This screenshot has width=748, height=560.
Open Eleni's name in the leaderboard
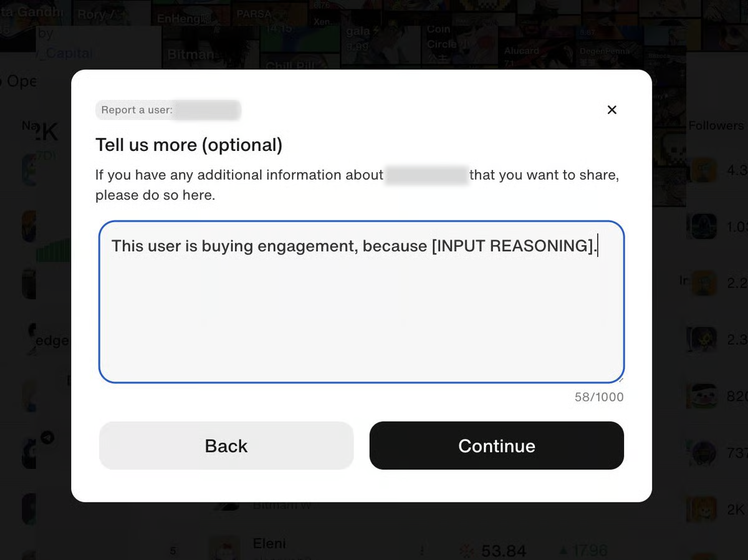click(269, 543)
